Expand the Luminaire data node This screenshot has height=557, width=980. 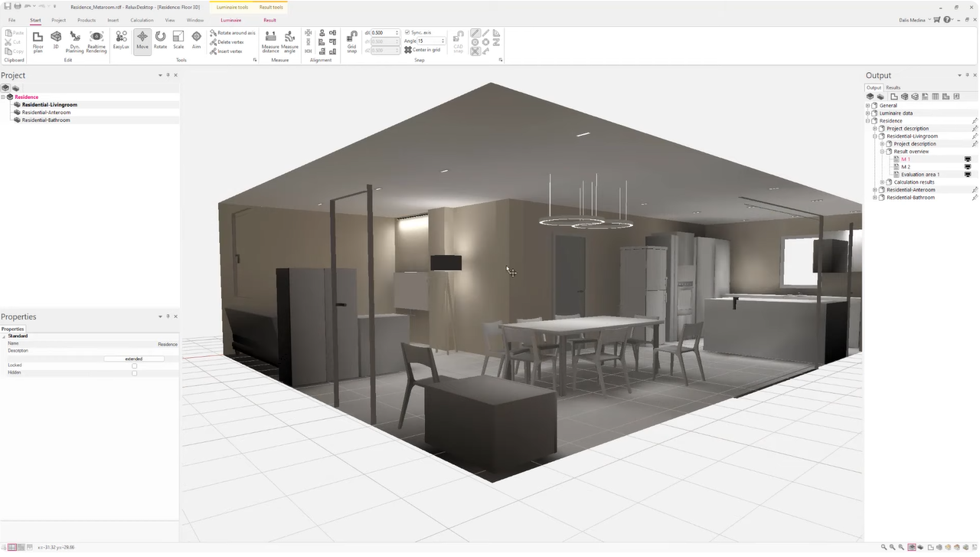click(x=867, y=113)
